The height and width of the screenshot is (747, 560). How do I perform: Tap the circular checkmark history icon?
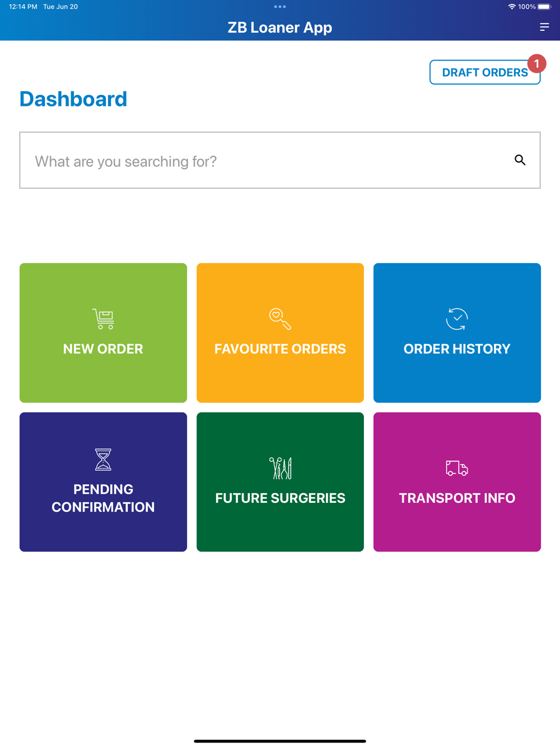pyautogui.click(x=457, y=319)
